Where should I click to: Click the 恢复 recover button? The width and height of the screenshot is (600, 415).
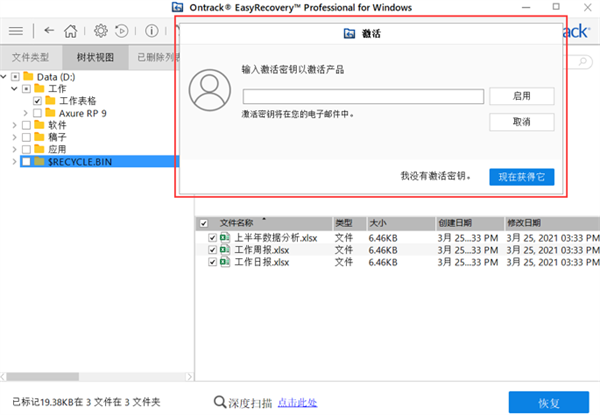549,402
